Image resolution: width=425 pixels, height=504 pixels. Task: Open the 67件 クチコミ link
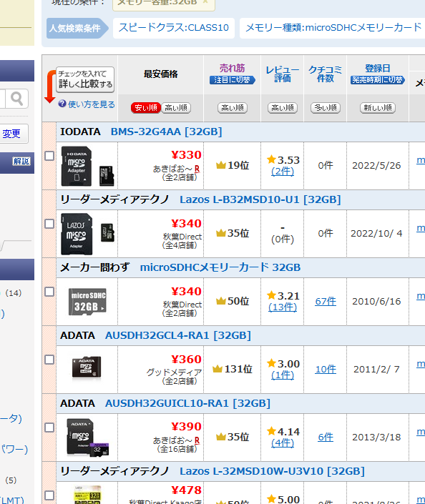coord(326,301)
